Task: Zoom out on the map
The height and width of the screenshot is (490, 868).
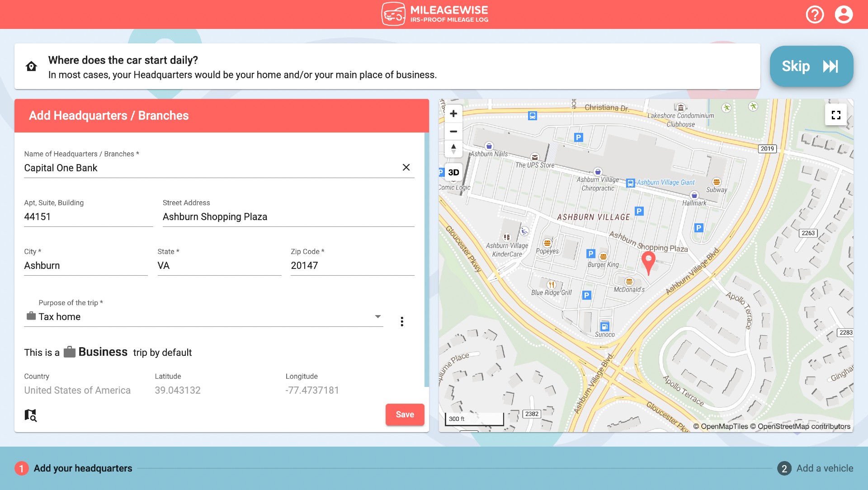Action: click(x=453, y=132)
